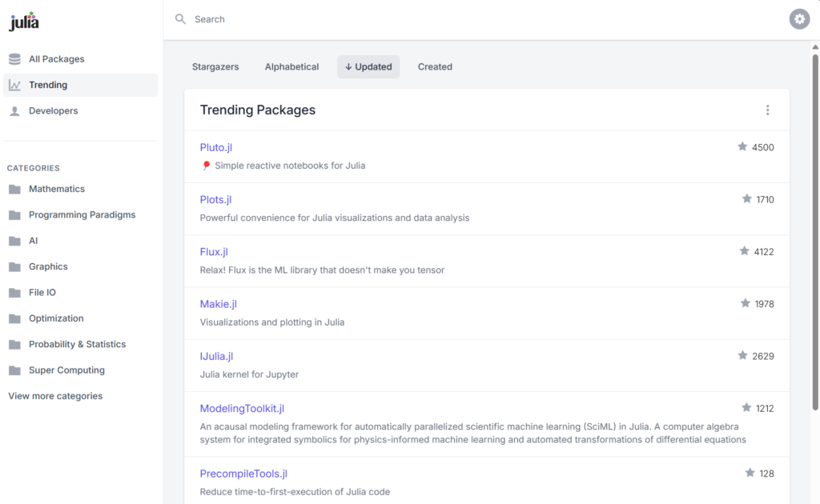Sort by Alphabetical tab

point(291,67)
